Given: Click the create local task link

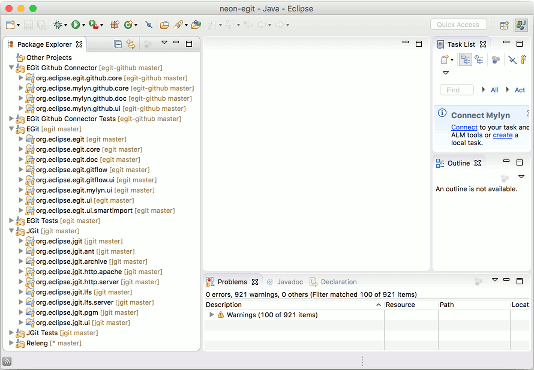Looking at the screenshot, I should (503, 135).
